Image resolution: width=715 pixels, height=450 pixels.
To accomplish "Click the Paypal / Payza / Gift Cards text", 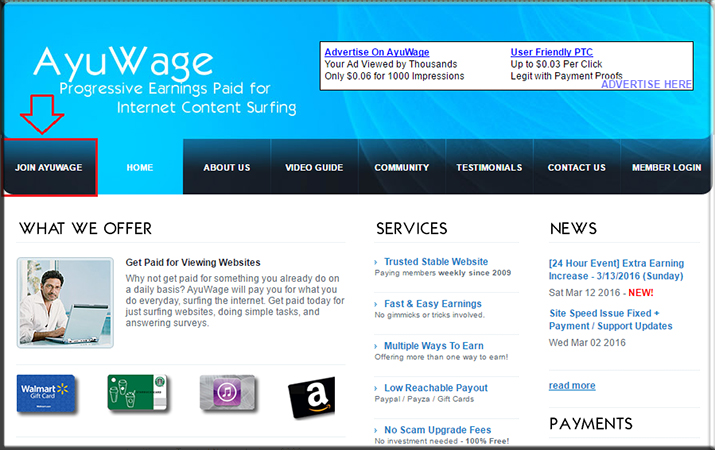I will coord(424,399).
